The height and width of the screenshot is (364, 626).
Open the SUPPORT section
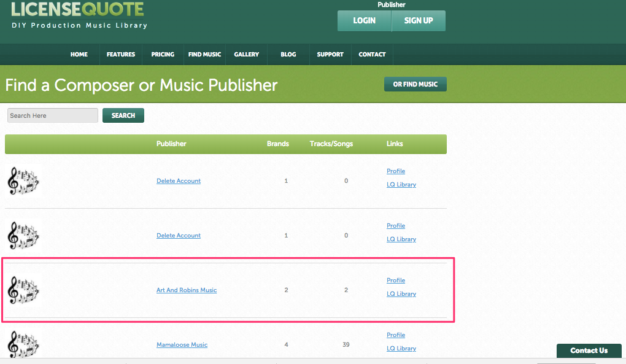pos(330,54)
